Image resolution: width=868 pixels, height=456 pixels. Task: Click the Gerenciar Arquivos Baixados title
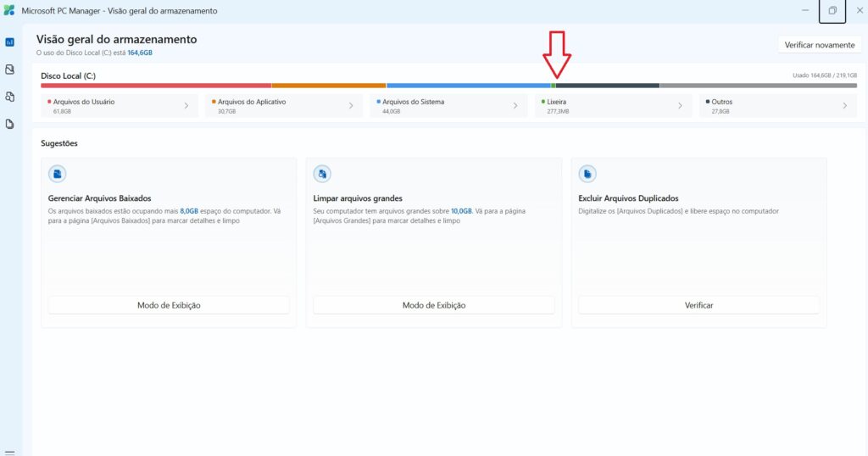[100, 198]
